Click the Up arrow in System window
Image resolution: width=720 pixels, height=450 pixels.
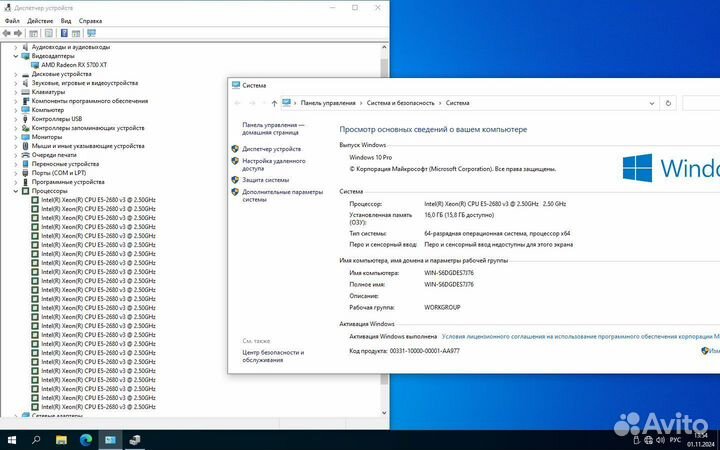274,103
